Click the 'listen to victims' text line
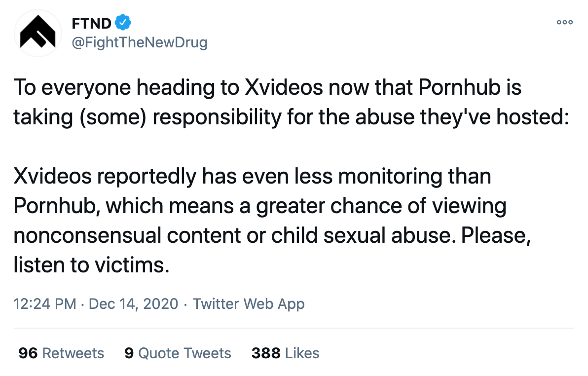This screenshot has width=588, height=376. [91, 265]
